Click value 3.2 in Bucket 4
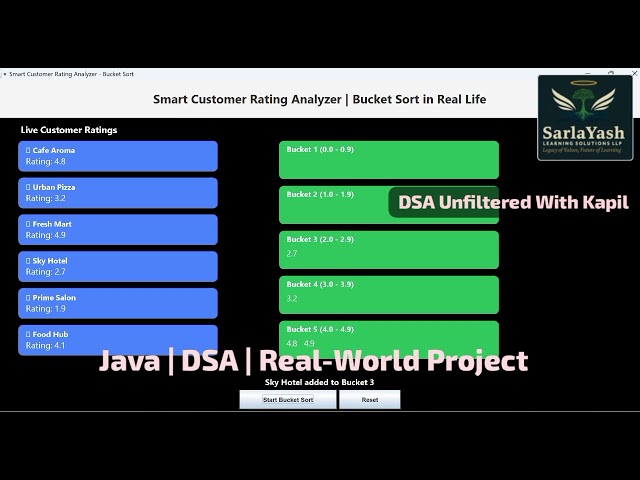This screenshot has height=480, width=640. click(x=292, y=298)
